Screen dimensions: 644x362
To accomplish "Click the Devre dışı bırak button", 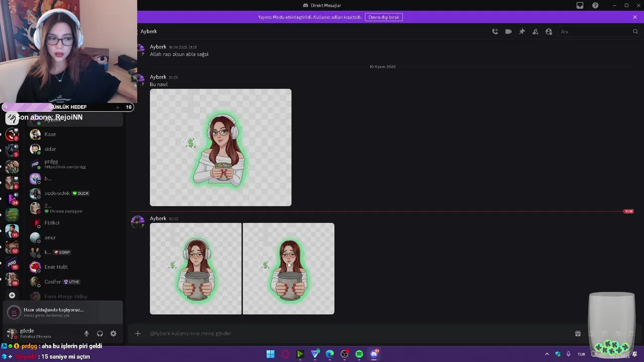I will point(383,17).
